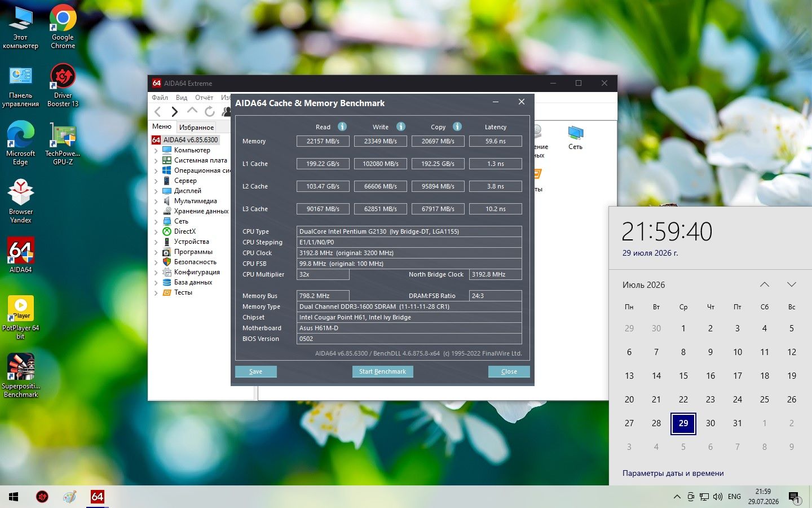The height and width of the screenshot is (508, 812).
Task: Open the AIDA64 desktop shortcut
Action: point(21,255)
